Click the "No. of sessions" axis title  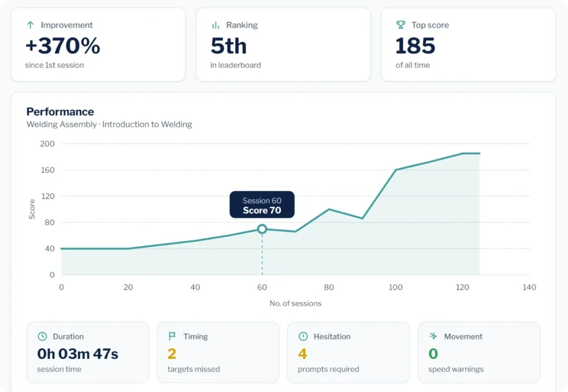(x=295, y=303)
